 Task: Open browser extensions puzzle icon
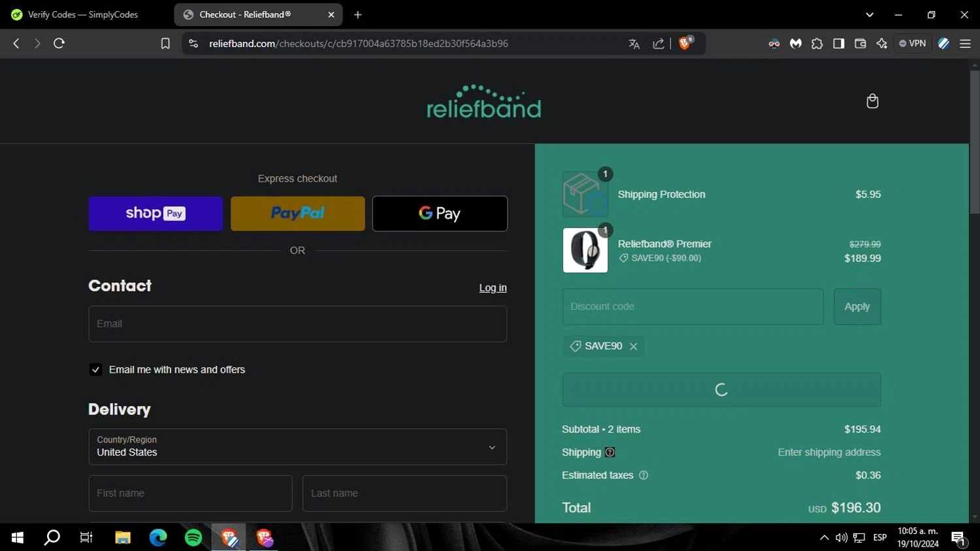point(817,44)
